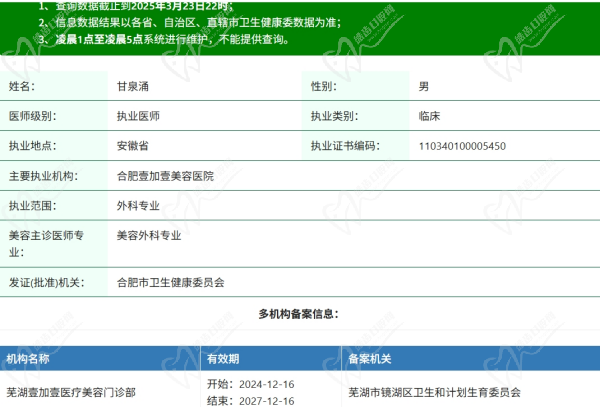Select certificate number 110340100005450

pyautogui.click(x=462, y=146)
